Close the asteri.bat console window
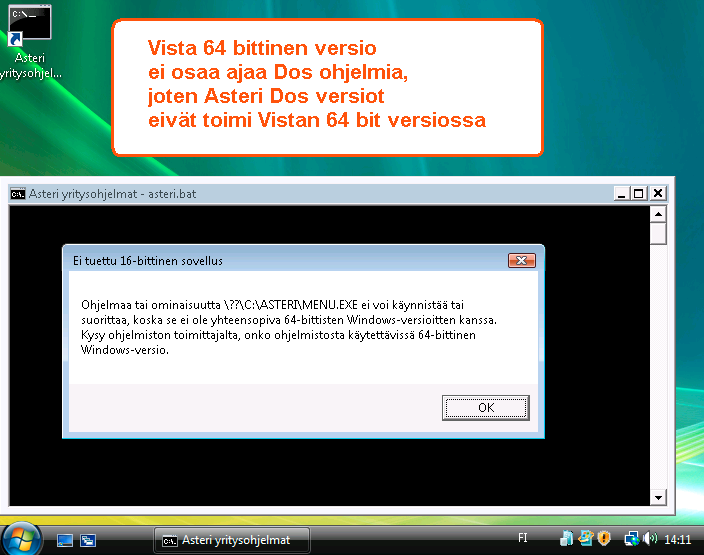Image resolution: width=704 pixels, height=555 pixels. click(x=658, y=194)
